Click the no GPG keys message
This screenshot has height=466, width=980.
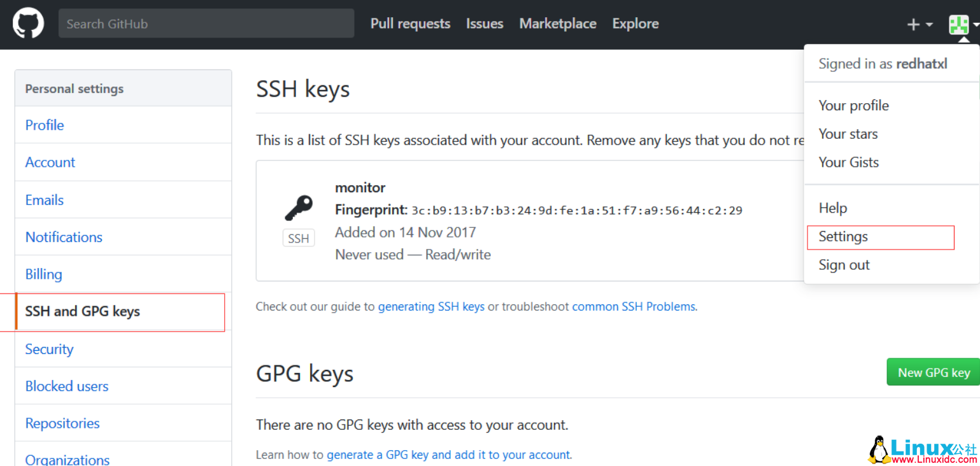click(412, 425)
